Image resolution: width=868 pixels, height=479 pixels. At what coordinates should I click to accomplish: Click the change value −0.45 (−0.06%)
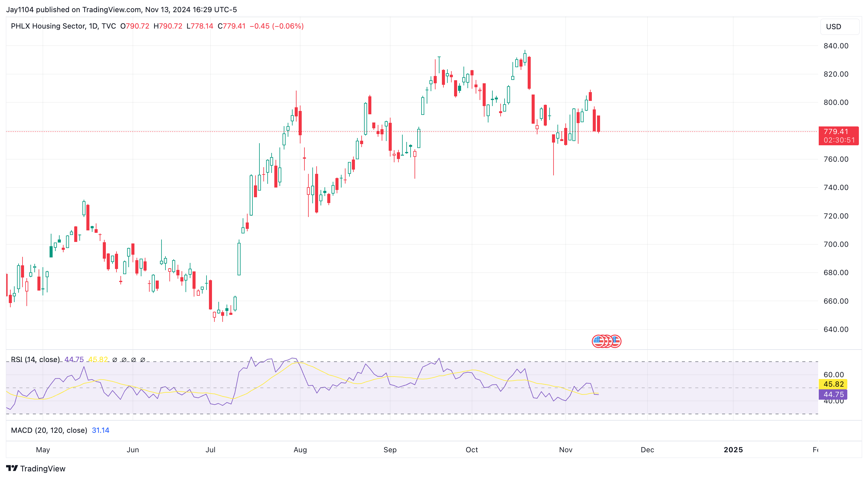pos(277,26)
